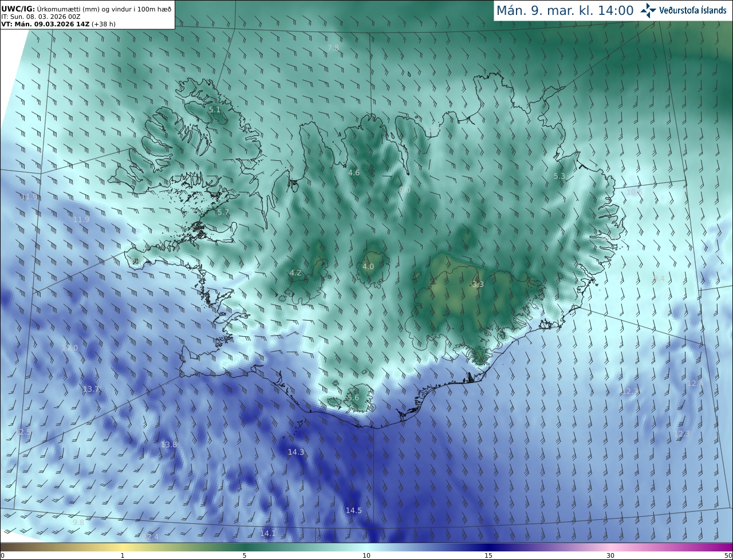733x560 pixels.
Task: Click the 5.3 value in east Iceland
Action: click(559, 176)
